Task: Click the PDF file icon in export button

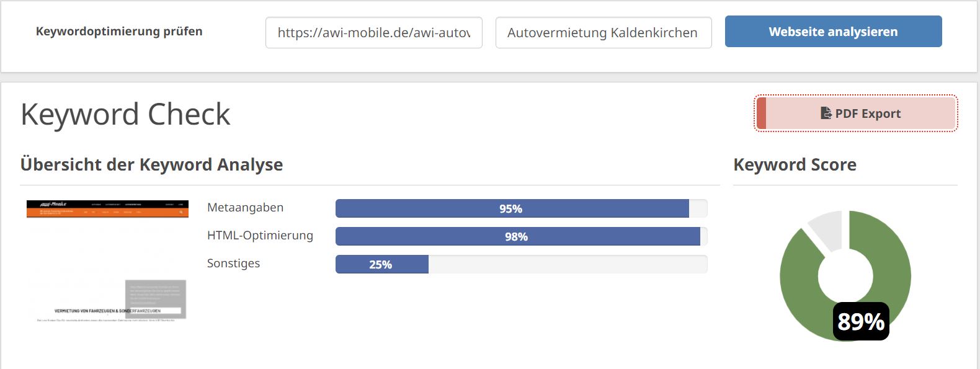Action: (x=826, y=113)
